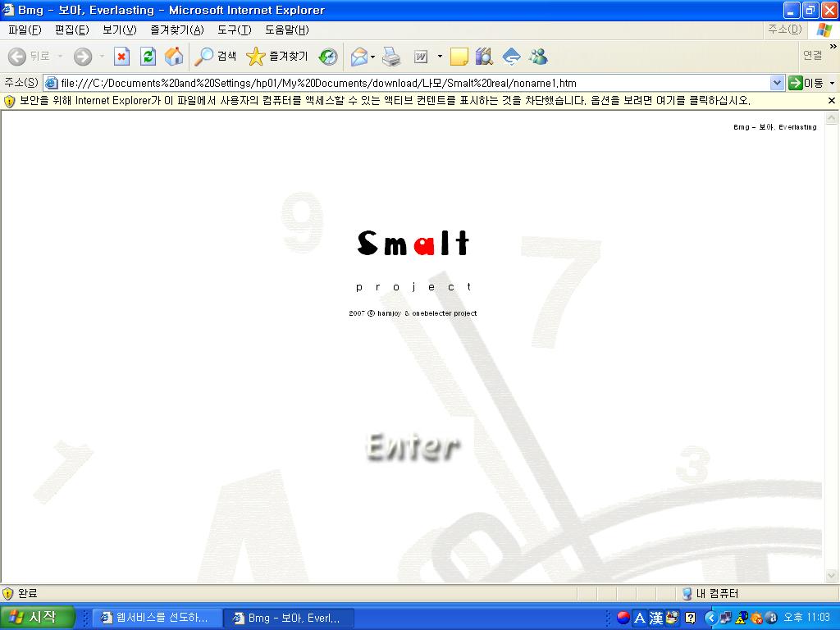Click the Enter link on page
The height and width of the screenshot is (630, 840).
pyautogui.click(x=412, y=447)
